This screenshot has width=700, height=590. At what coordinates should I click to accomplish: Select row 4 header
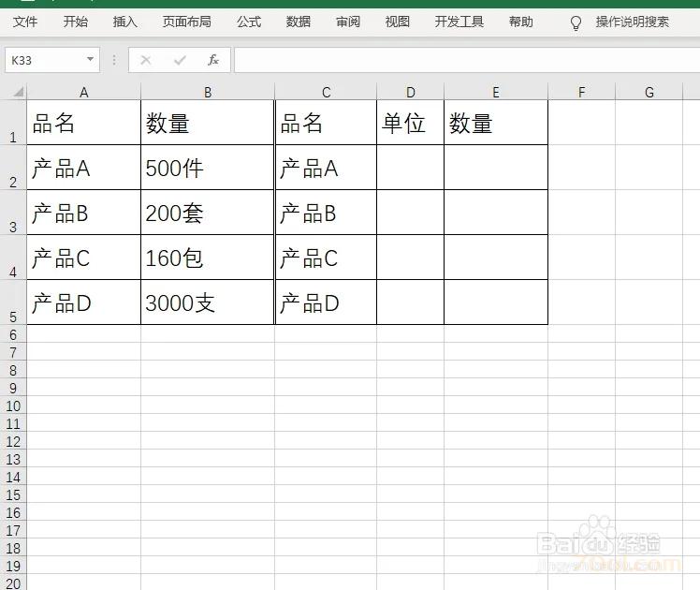pos(13,258)
